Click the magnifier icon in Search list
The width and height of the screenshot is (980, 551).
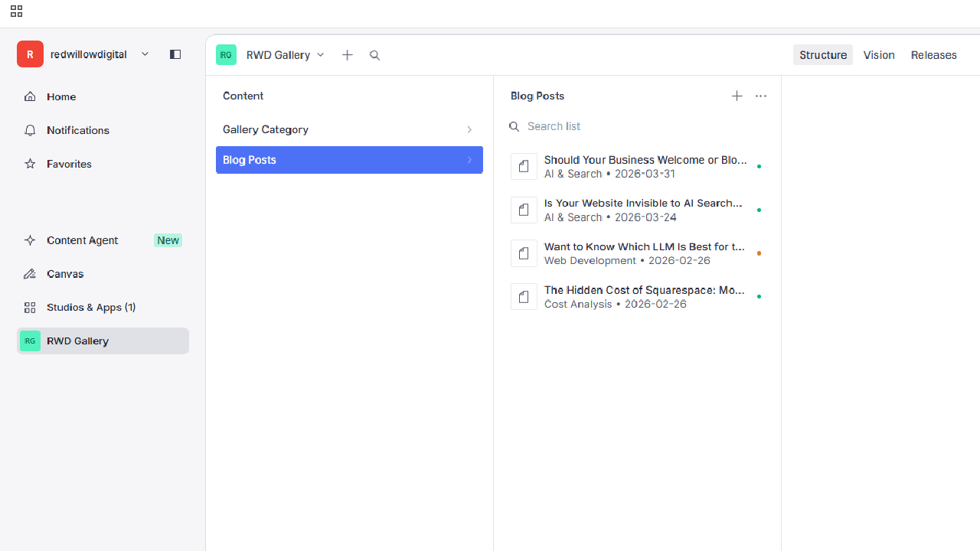point(514,126)
